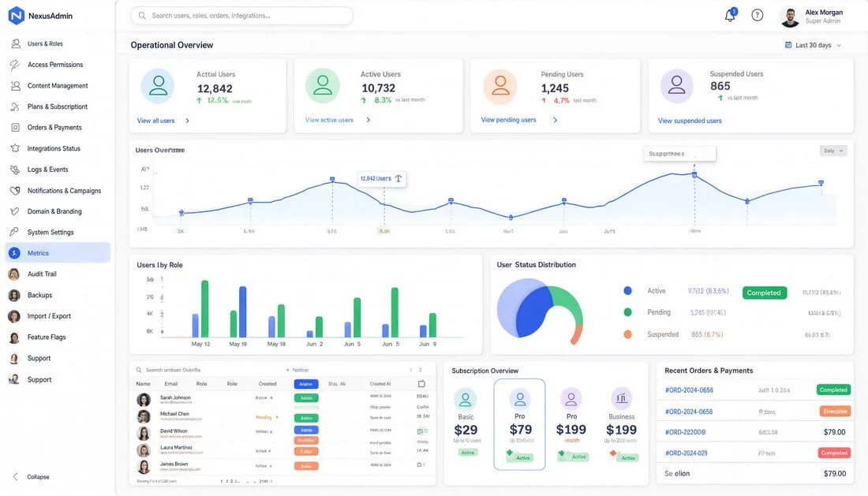Click the System Settings sidebar icon
This screenshot has width=868, height=496.
pyautogui.click(x=16, y=233)
